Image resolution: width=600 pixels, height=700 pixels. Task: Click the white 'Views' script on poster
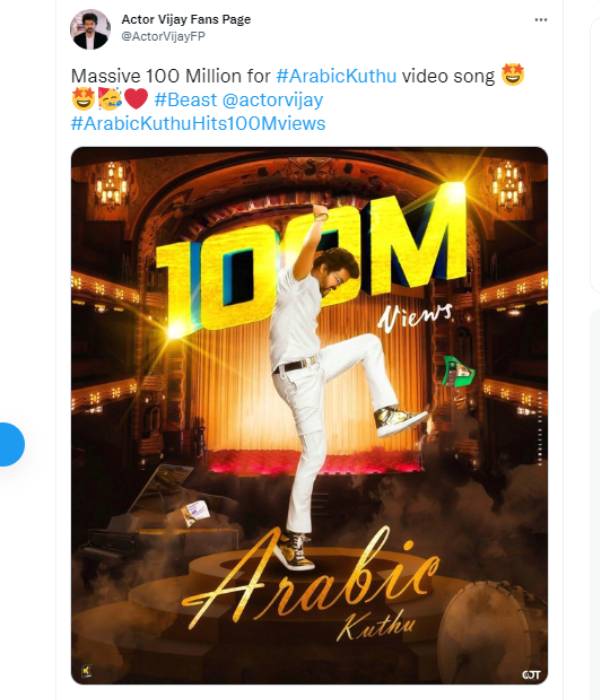[x=415, y=317]
